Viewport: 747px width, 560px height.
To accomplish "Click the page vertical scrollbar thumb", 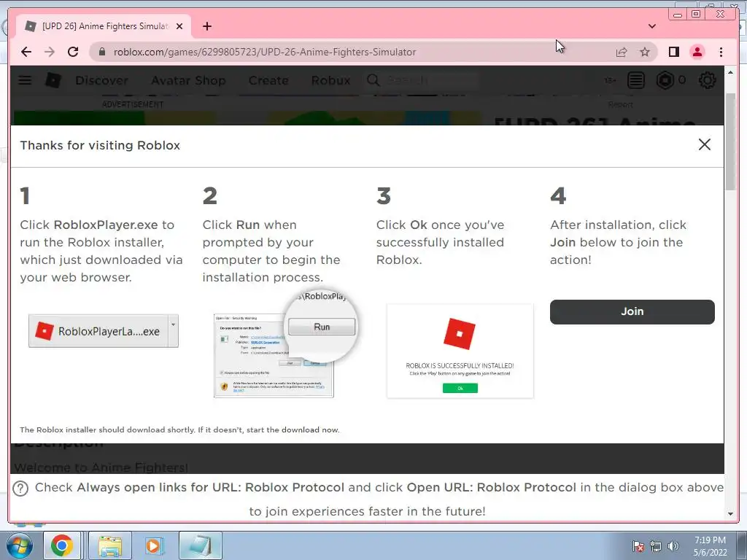I will (730, 141).
